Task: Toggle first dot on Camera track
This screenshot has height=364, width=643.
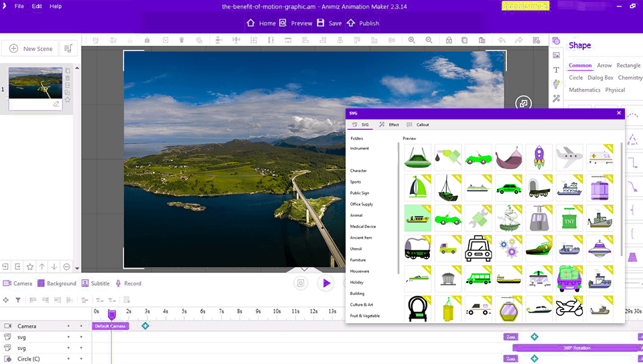Action: coord(68,326)
